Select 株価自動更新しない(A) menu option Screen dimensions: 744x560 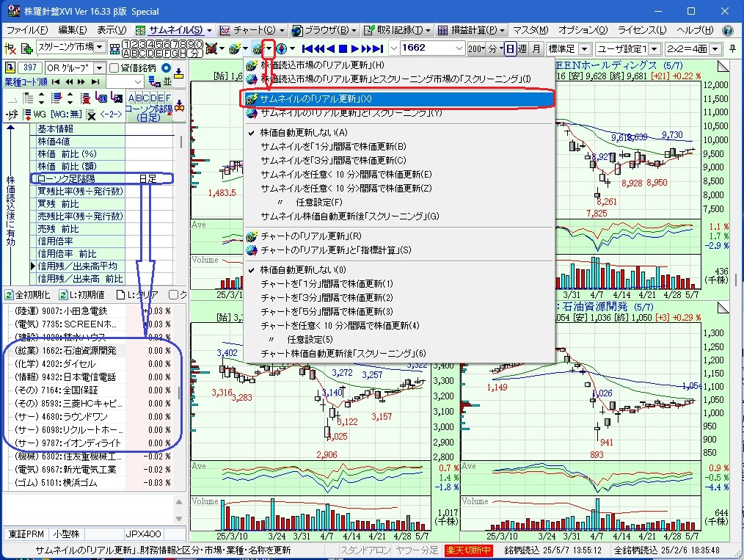click(x=304, y=133)
